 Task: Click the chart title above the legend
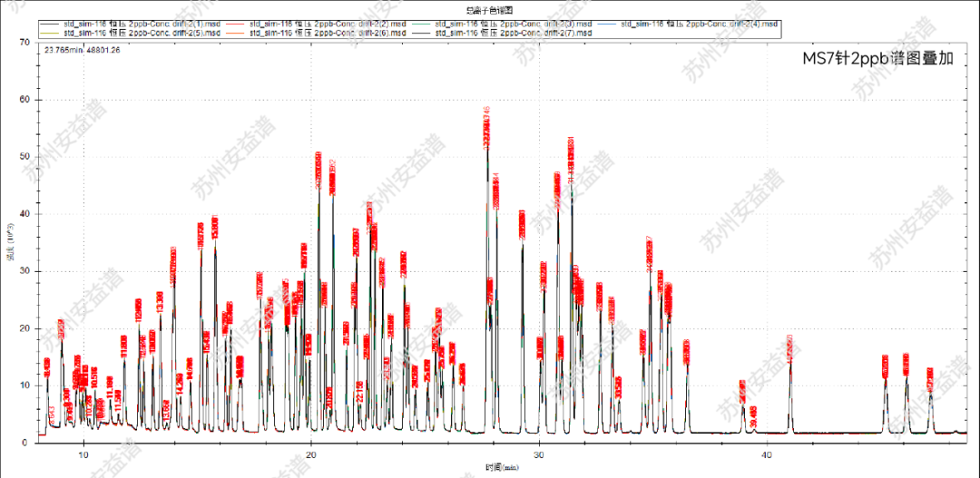490,9
